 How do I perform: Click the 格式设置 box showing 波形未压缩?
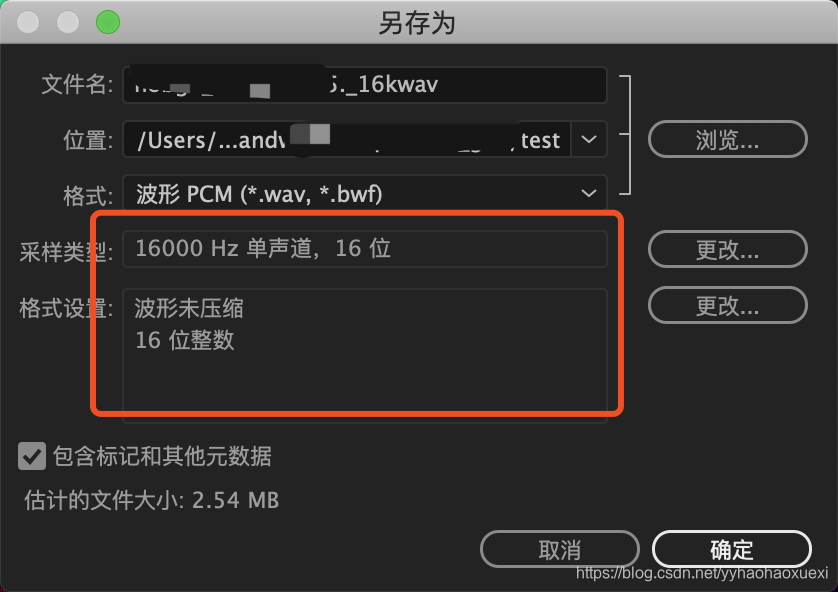(365, 356)
